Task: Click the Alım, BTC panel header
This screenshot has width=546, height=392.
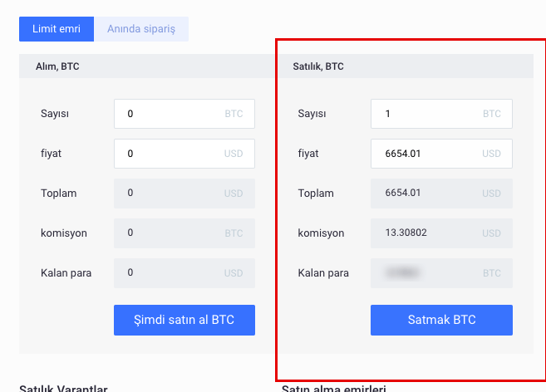Action: point(58,66)
